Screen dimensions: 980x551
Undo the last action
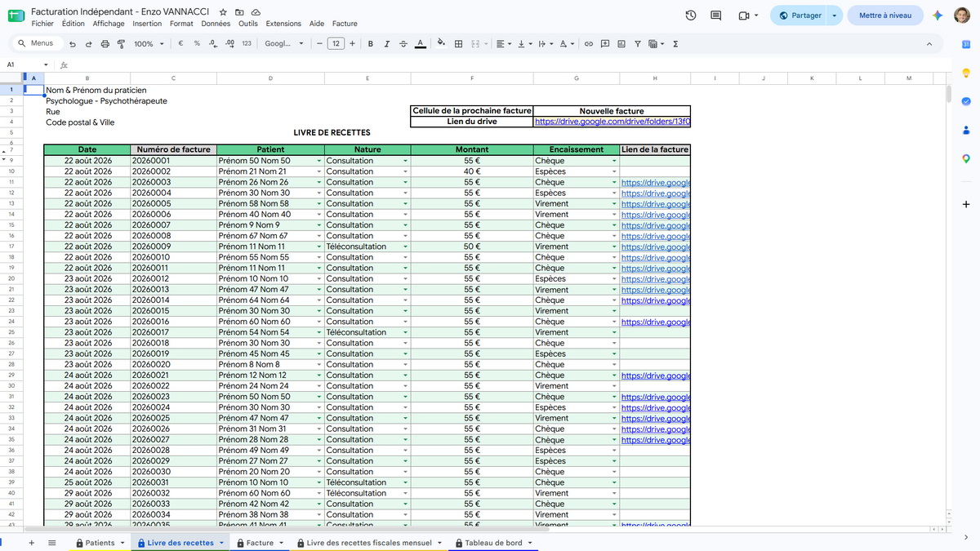pyautogui.click(x=73, y=44)
